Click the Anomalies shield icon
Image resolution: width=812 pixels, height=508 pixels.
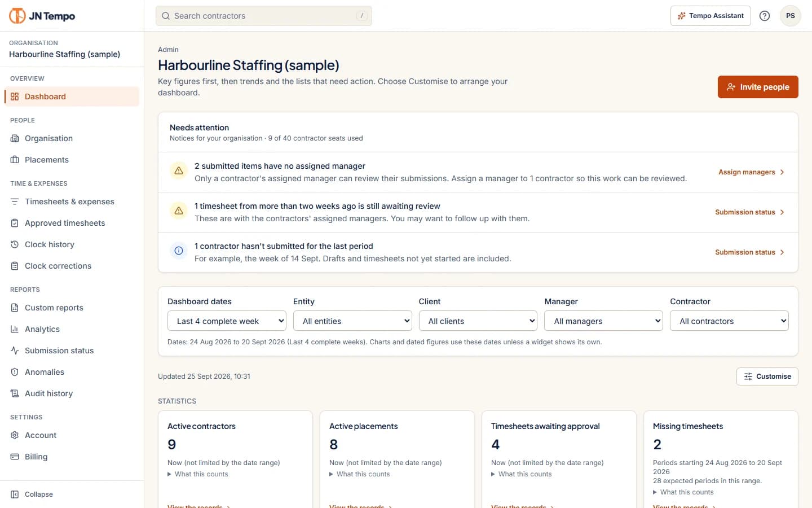tap(15, 372)
